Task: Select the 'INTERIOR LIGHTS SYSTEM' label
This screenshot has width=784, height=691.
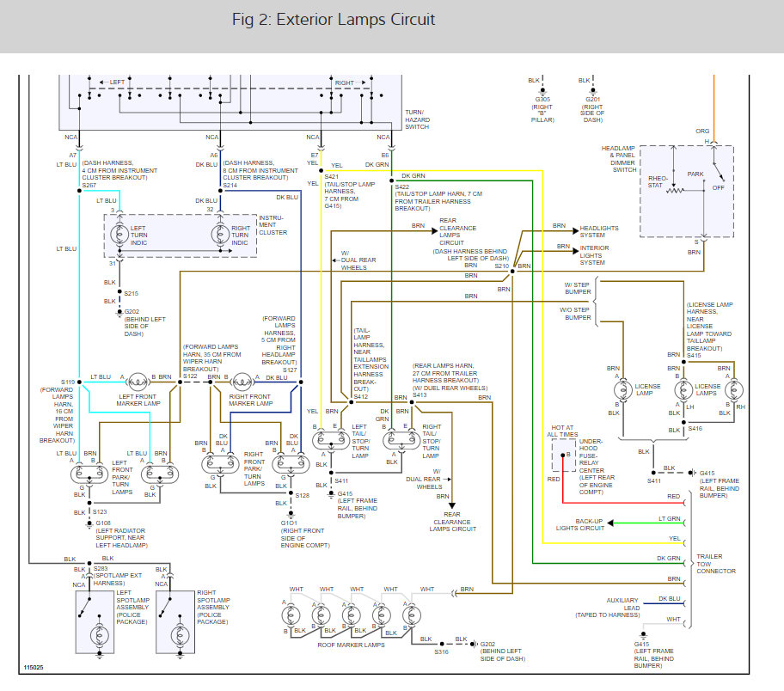Action: coord(594,255)
